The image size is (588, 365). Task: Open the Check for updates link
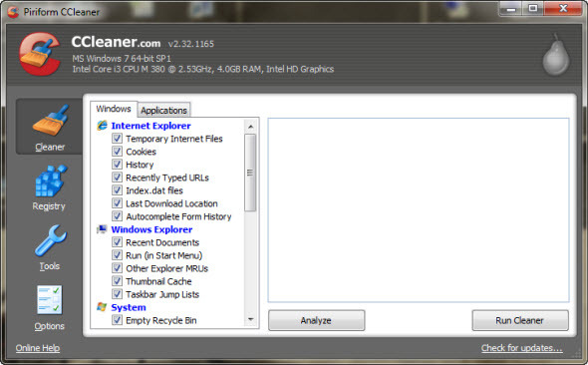521,348
